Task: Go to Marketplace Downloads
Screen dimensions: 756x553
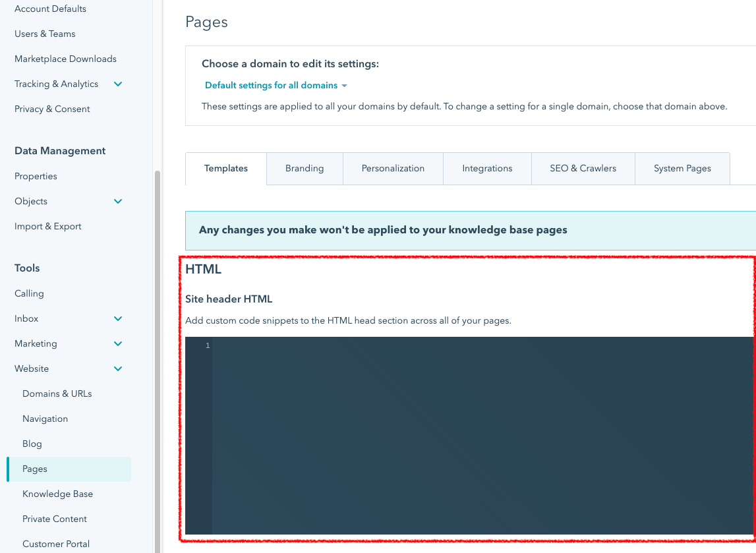Action: [x=65, y=59]
